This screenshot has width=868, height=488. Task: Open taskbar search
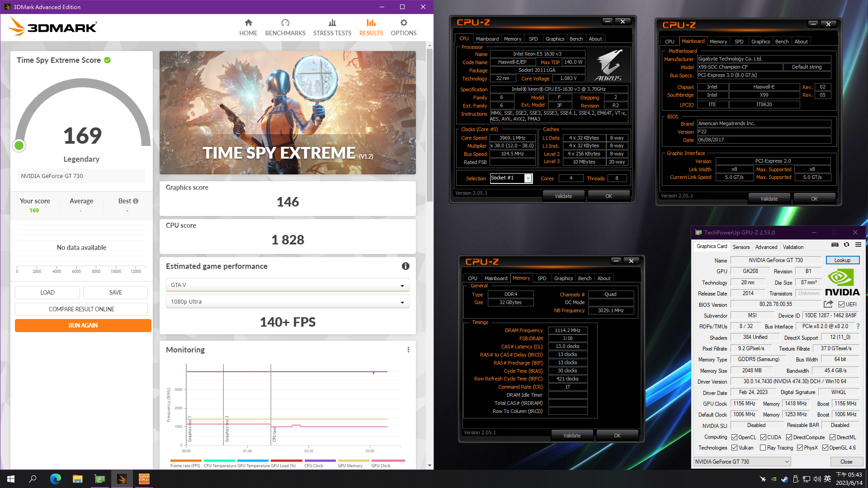click(33, 479)
